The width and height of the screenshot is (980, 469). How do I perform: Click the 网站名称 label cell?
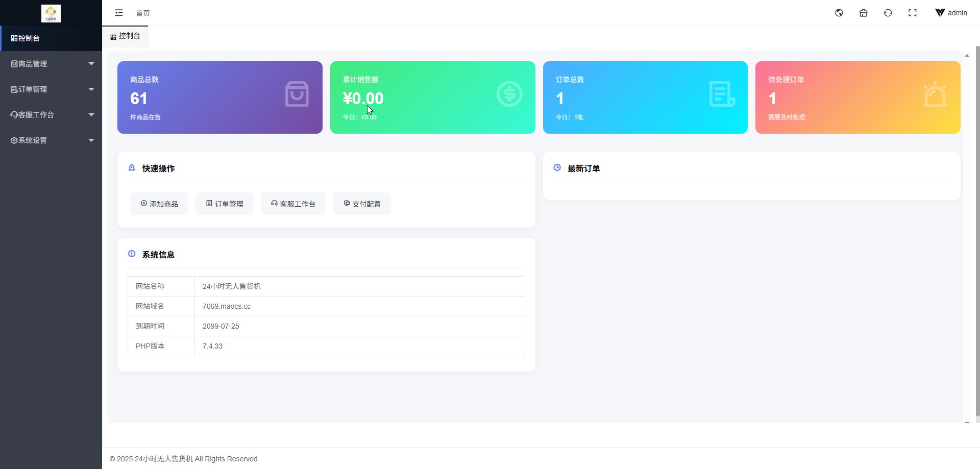pyautogui.click(x=161, y=286)
